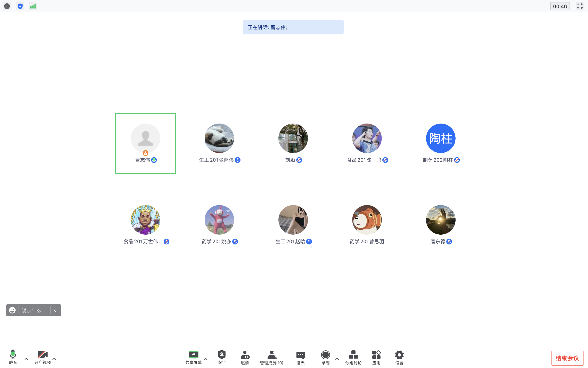The image size is (588, 368).
Task: Click the 00:46 meeting timer
Action: tap(560, 6)
